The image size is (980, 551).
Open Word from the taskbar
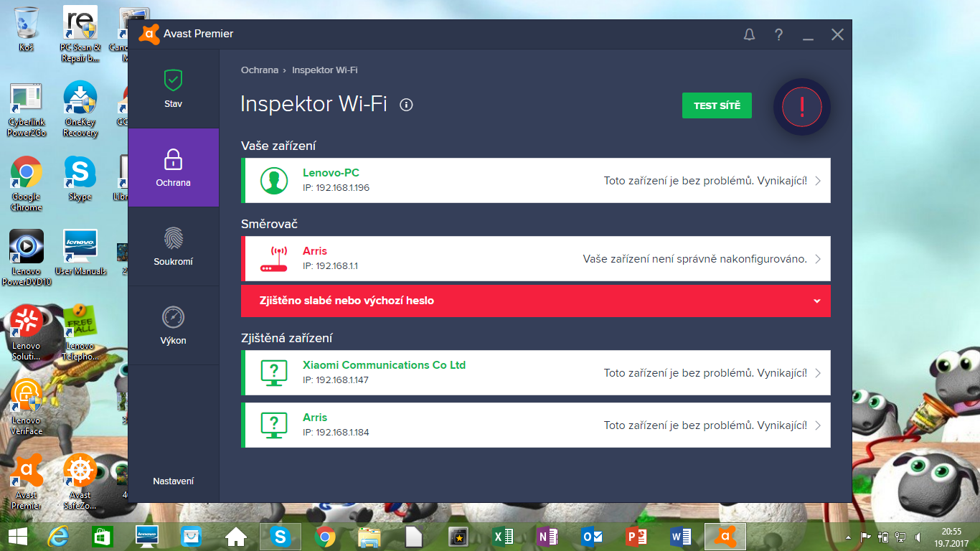[681, 537]
